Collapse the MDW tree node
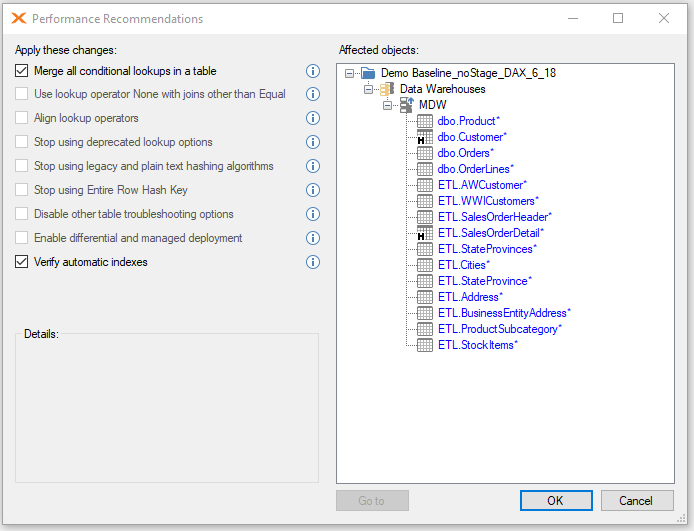 coord(388,105)
